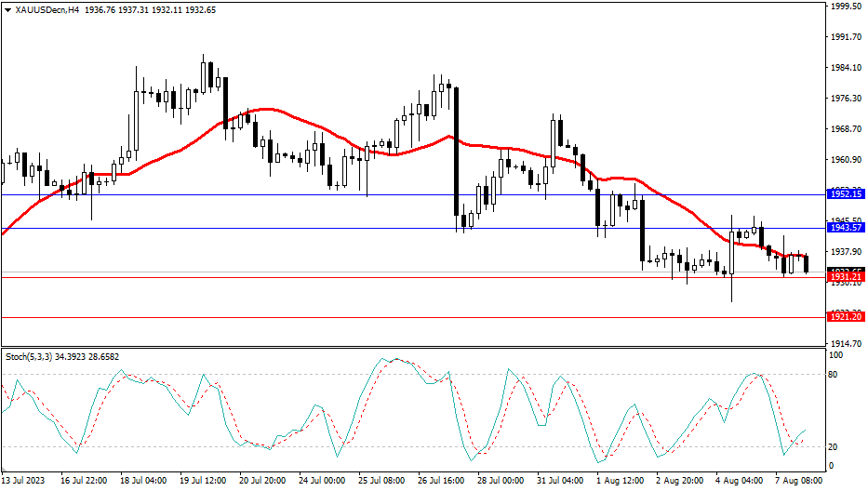The image size is (868, 491).
Task: Click the 20 level on stochastic scale
Action: pos(835,446)
